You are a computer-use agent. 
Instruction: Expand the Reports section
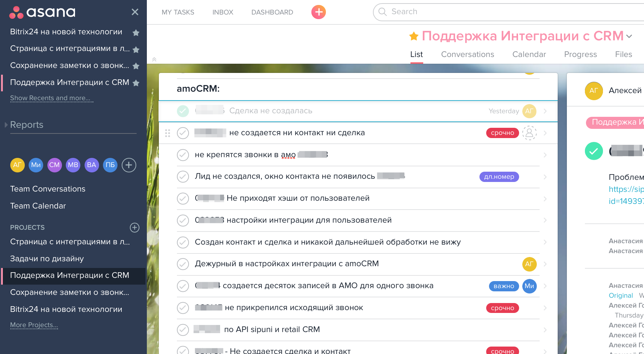(x=6, y=125)
